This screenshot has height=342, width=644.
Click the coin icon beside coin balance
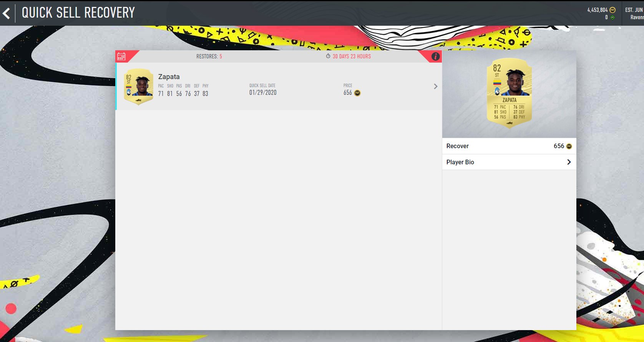point(612,10)
